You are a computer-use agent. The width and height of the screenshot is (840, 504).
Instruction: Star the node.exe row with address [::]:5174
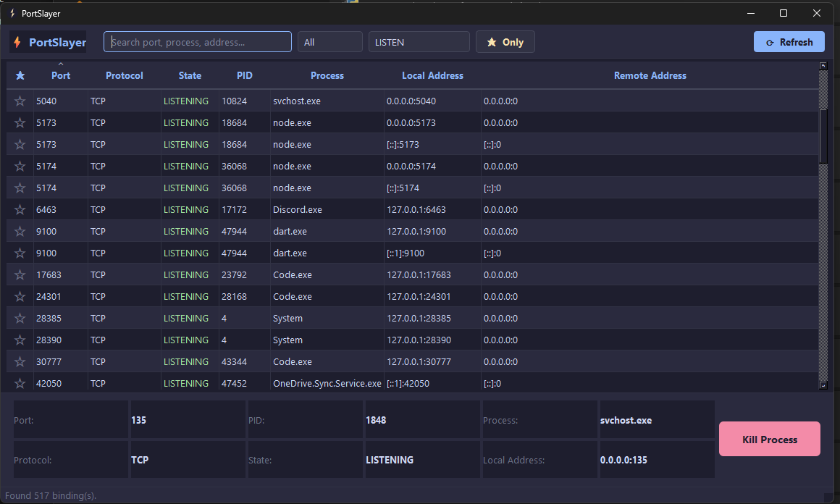(20, 188)
